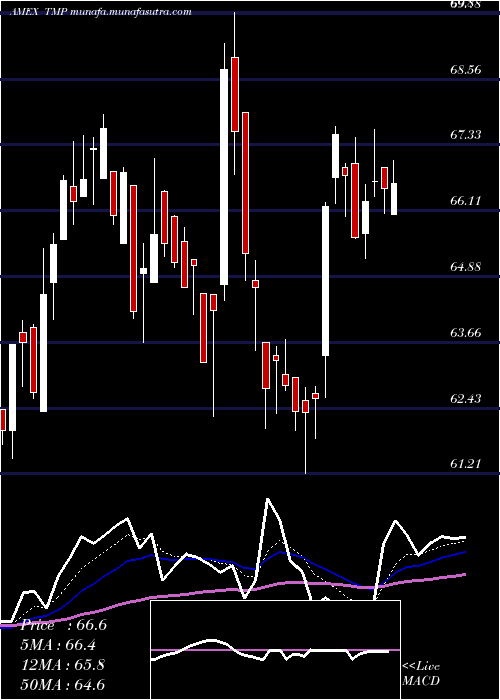Click the 66.11 price axis label
Image resolution: width=500 pixels, height=700 pixels.
coord(466,200)
